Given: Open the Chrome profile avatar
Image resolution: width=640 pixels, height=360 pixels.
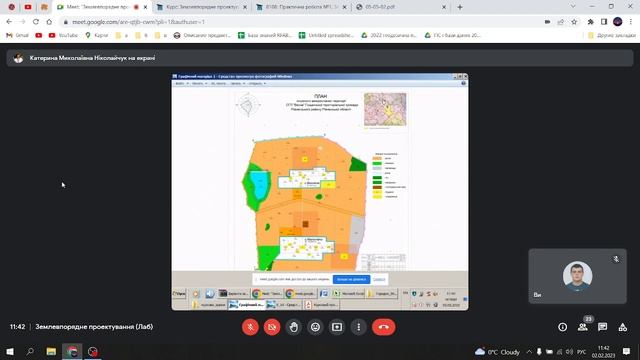Looking at the screenshot, I should pos(618,22).
